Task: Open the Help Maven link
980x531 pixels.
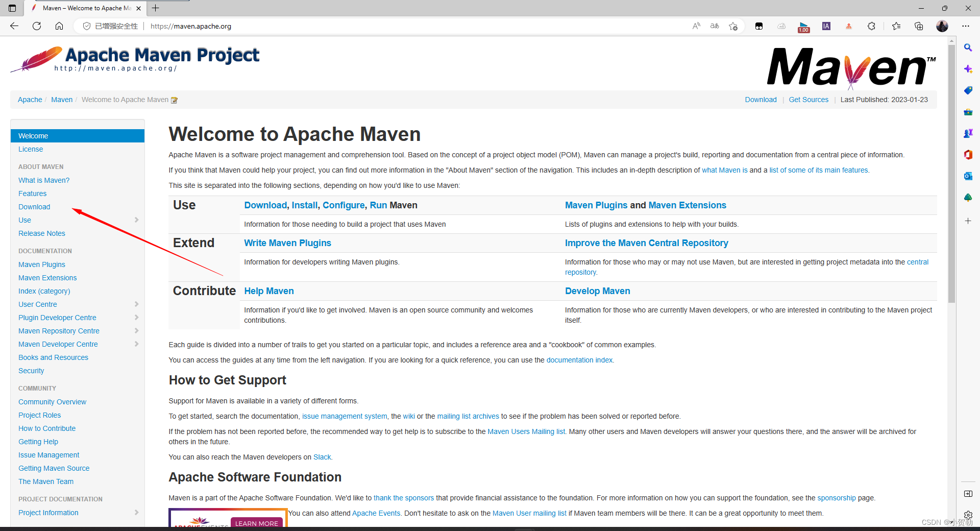Action: point(269,291)
